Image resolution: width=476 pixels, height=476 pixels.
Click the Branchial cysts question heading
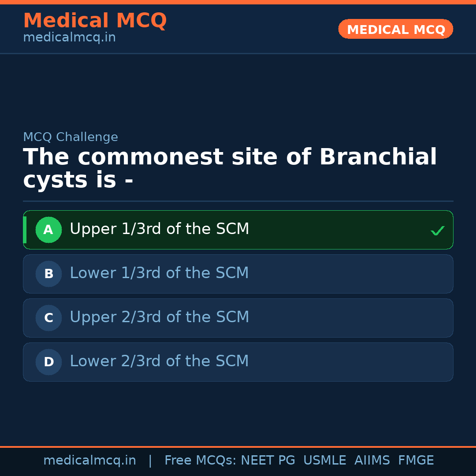(229, 169)
